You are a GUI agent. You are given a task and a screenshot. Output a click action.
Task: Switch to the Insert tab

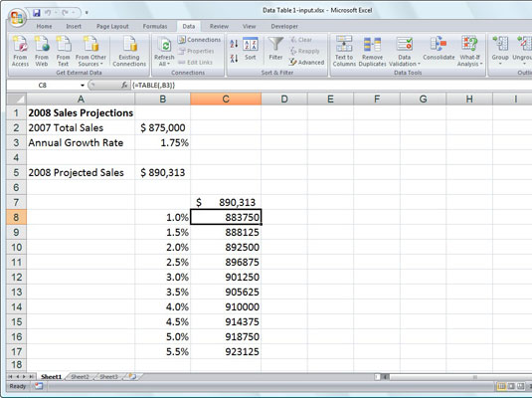[x=74, y=26]
